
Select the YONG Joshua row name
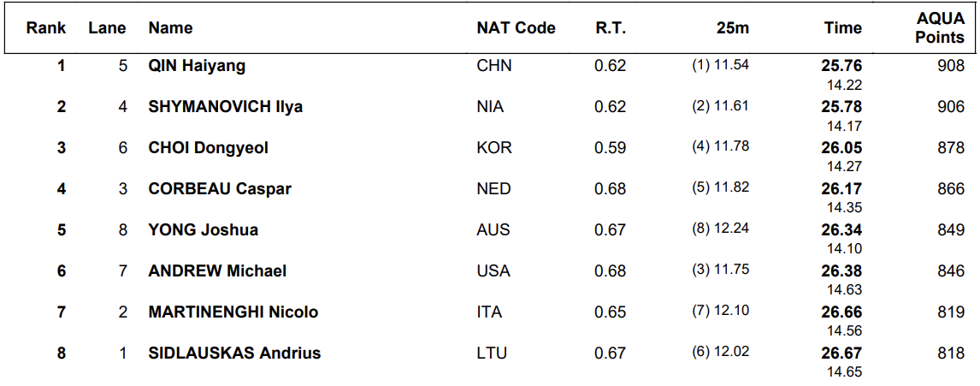(203, 230)
